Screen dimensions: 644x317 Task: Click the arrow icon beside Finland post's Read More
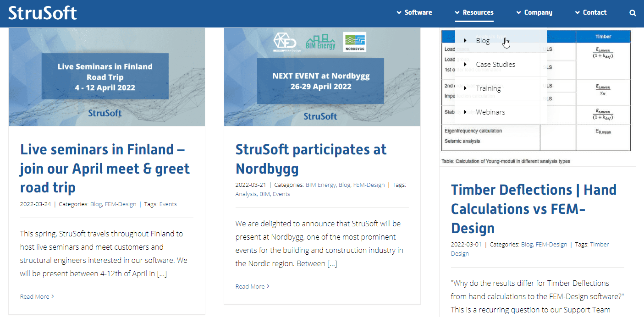52,296
